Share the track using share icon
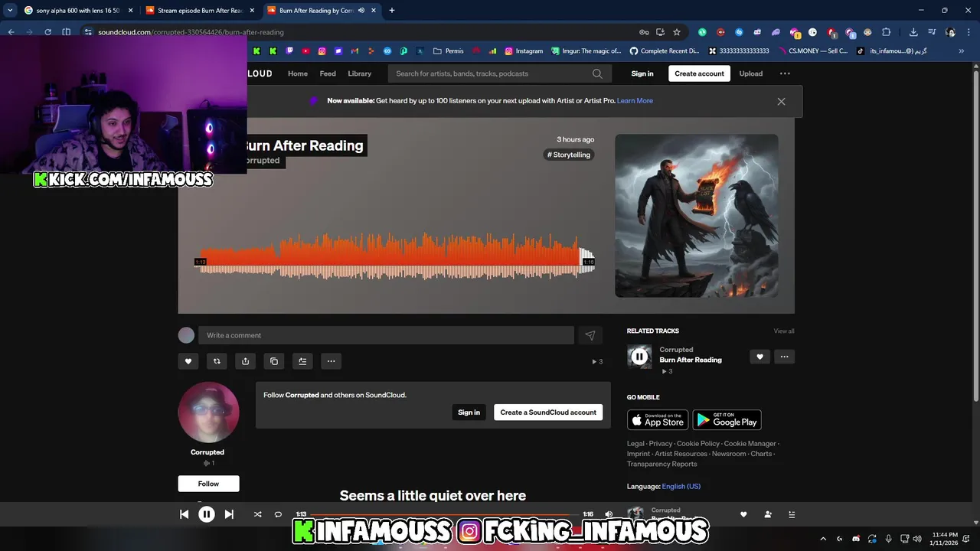This screenshot has width=980, height=551. point(245,361)
